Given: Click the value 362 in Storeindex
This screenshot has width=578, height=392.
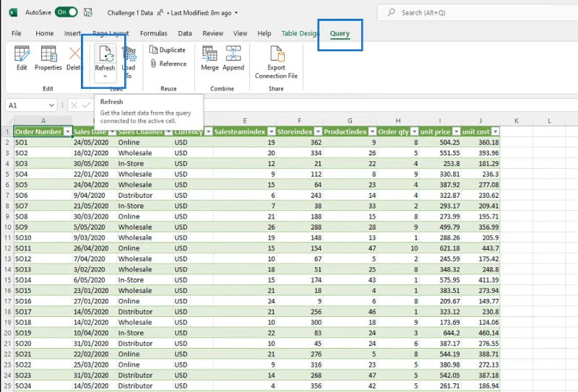Looking at the screenshot, I should click(x=316, y=142).
